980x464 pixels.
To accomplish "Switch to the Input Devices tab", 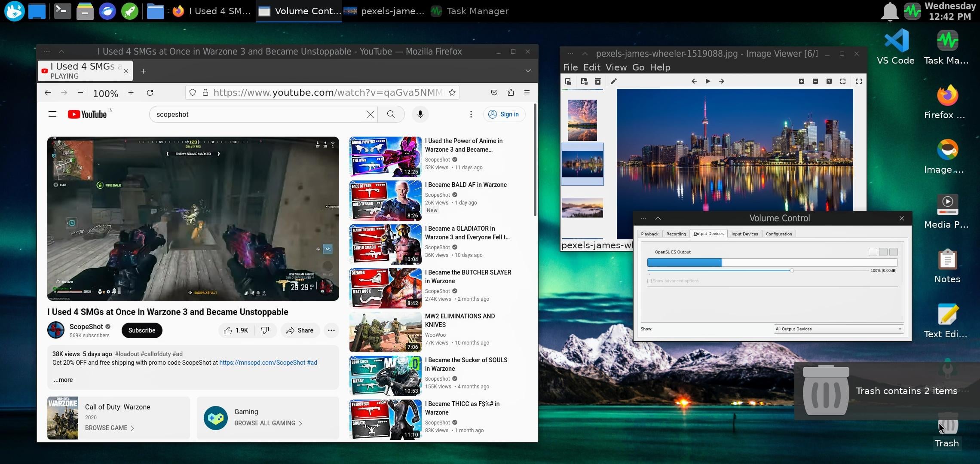I will tap(744, 234).
